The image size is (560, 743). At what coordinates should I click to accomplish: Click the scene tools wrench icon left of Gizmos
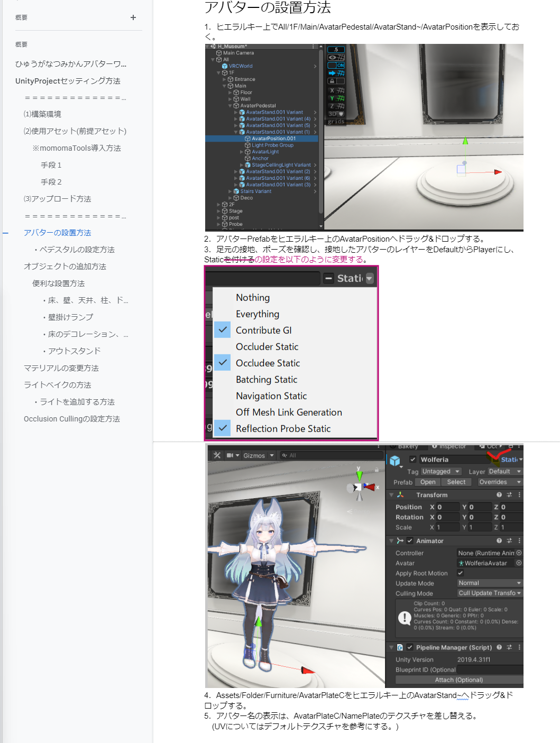point(217,455)
